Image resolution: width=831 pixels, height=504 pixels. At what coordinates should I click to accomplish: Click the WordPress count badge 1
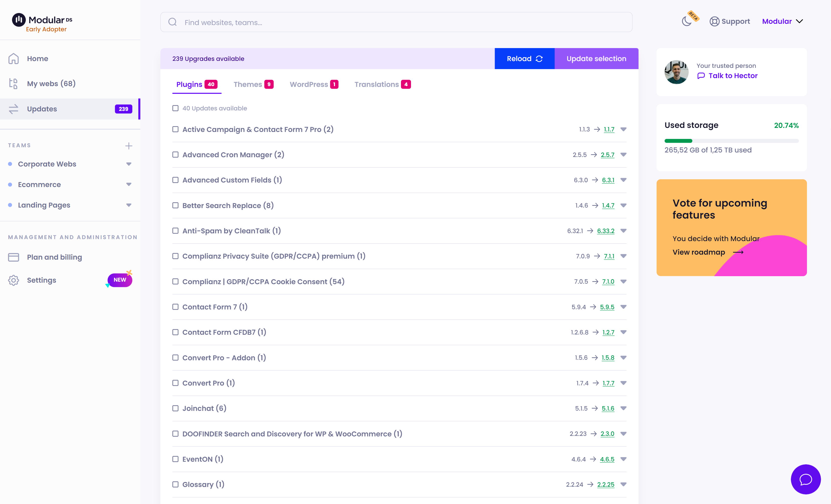[334, 84]
